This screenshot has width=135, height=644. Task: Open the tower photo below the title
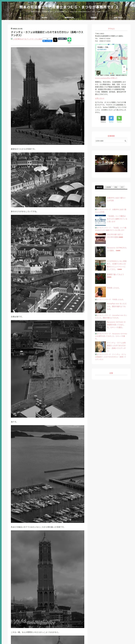47,96
